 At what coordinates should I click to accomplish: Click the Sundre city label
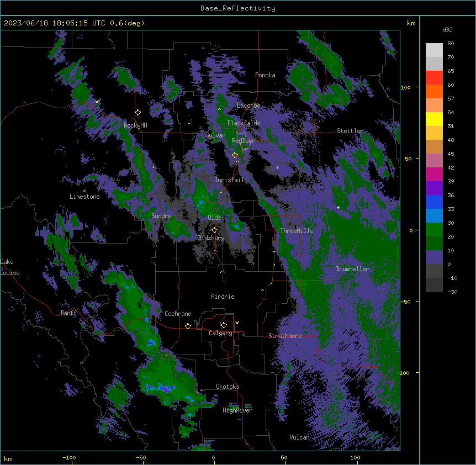pos(161,216)
